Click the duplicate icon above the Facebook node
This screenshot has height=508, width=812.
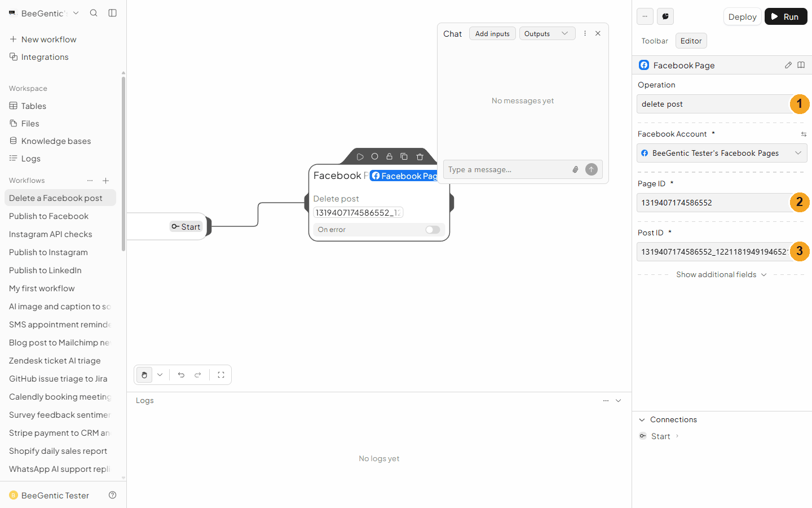pyautogui.click(x=404, y=156)
